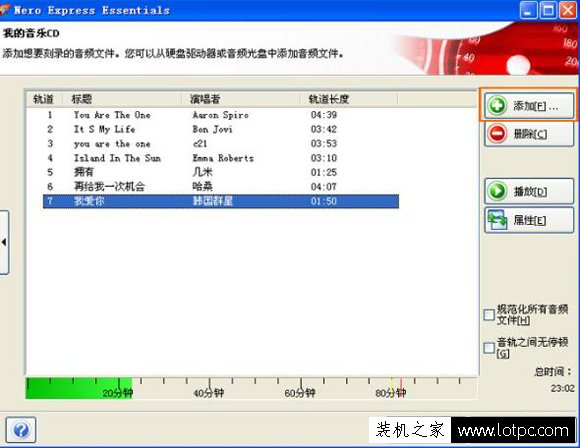Select track 再给我一次机会
580x448 pixels.
109,186
